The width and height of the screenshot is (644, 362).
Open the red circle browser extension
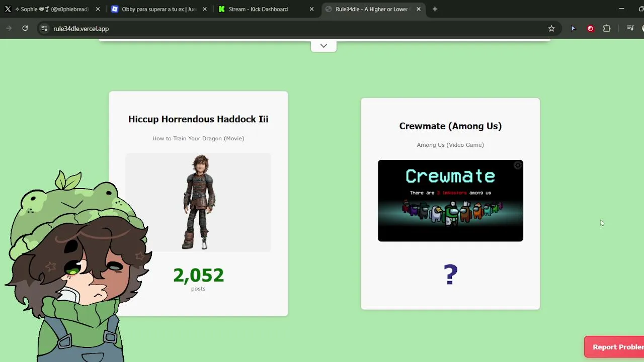[x=590, y=29]
